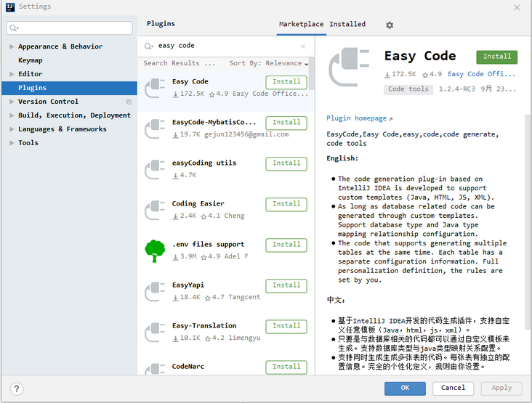Switch to the Installed tab
Viewport: 532px width, 403px height.
click(x=347, y=24)
